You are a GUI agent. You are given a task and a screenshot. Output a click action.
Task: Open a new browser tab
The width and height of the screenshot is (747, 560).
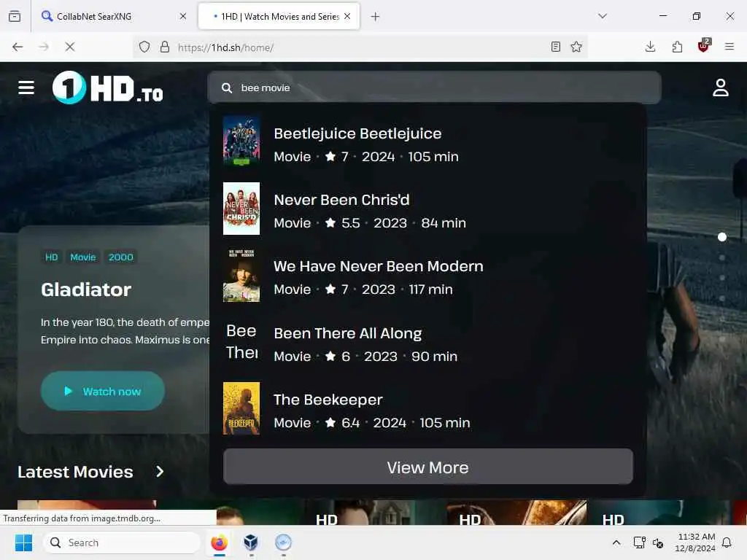point(376,17)
